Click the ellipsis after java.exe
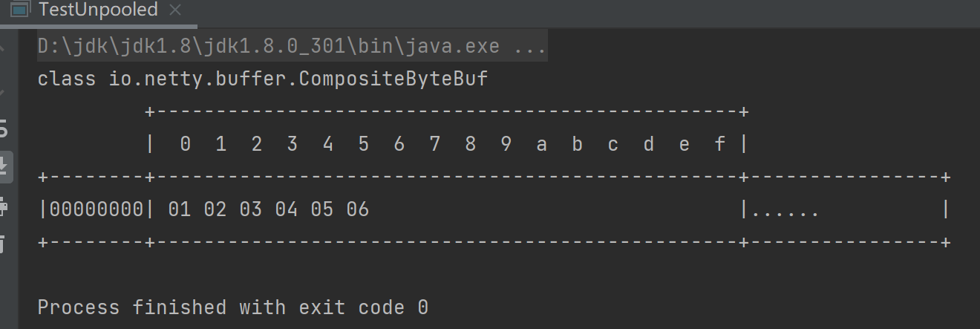Image resolution: width=980 pixels, height=329 pixels. tap(530, 47)
